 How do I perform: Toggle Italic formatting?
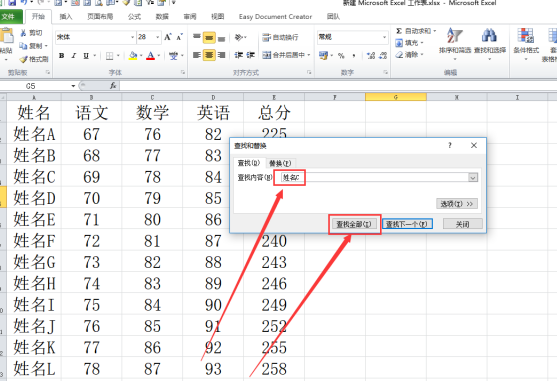[x=74, y=56]
